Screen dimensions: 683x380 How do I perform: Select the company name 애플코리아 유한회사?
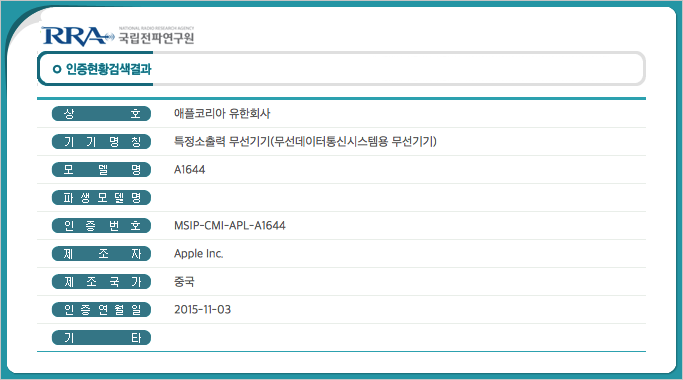(222, 114)
